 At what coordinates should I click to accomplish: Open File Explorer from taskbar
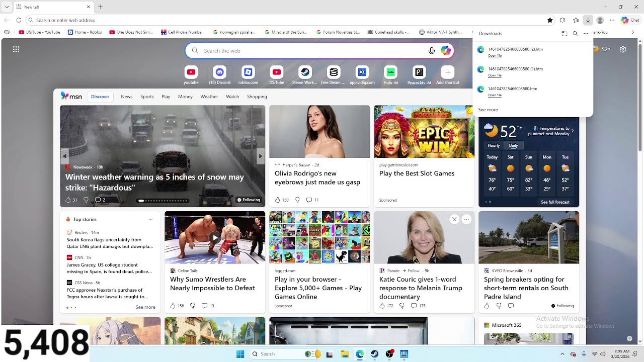[x=345, y=354]
